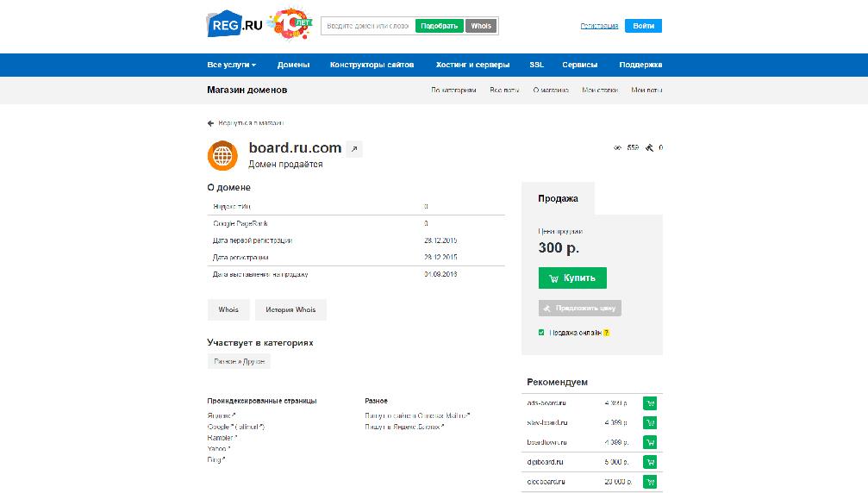Expand the Все услуги dropdown menu

[x=231, y=65]
